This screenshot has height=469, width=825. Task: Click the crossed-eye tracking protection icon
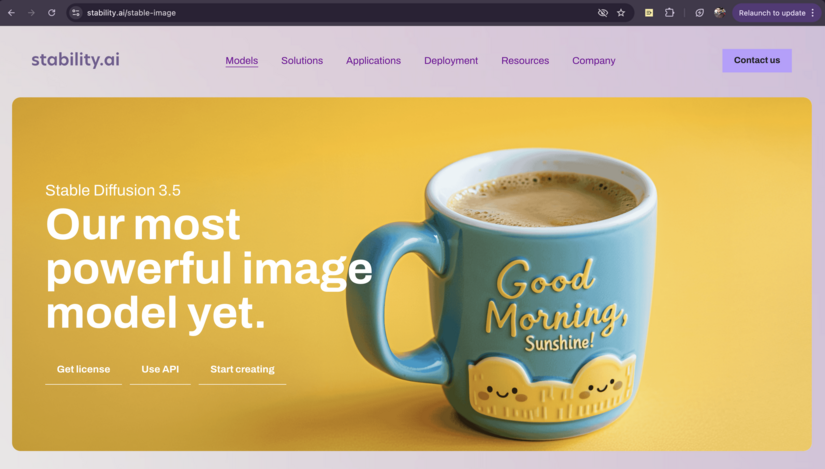603,13
